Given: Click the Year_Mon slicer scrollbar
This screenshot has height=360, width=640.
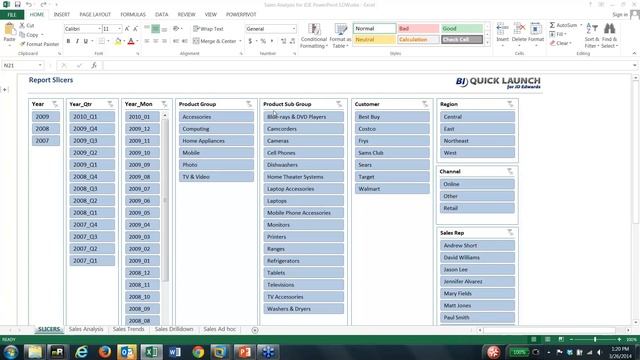Looking at the screenshot, I should pyautogui.click(x=165, y=200).
